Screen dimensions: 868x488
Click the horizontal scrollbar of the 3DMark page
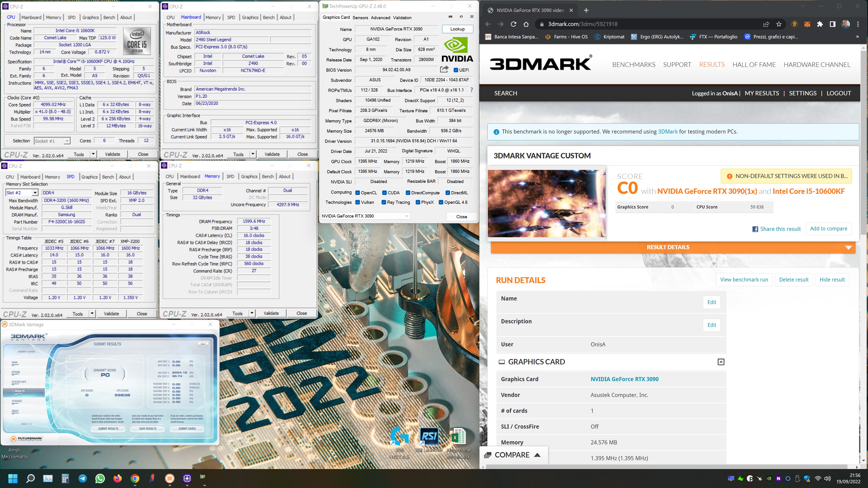click(x=666, y=467)
